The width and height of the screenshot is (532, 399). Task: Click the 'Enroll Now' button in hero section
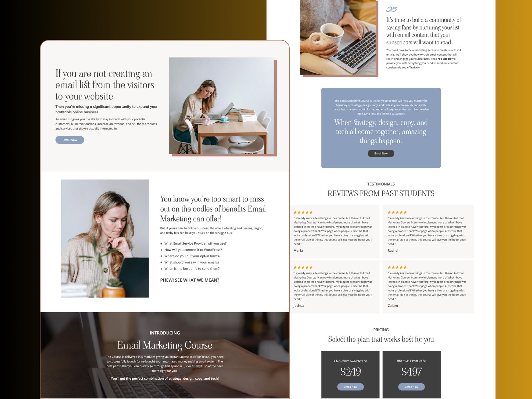point(70,139)
